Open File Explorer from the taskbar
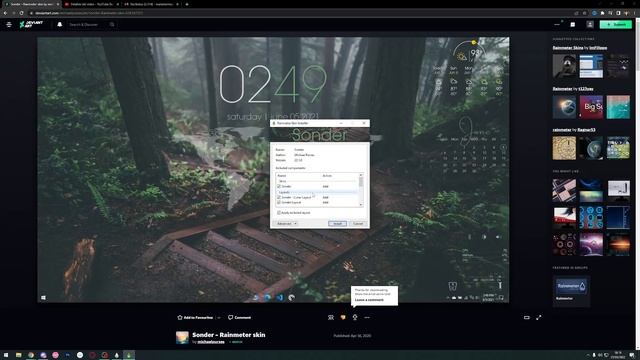 18,355
